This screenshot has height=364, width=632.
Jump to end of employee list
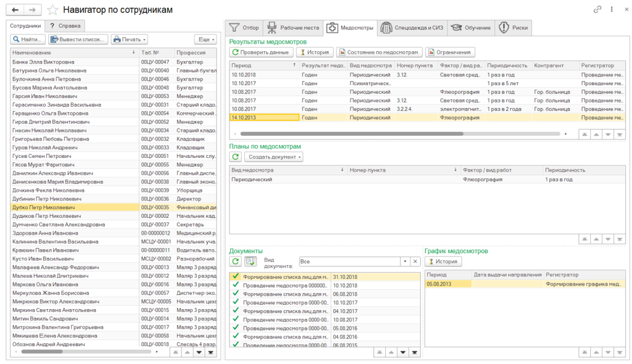click(210, 352)
